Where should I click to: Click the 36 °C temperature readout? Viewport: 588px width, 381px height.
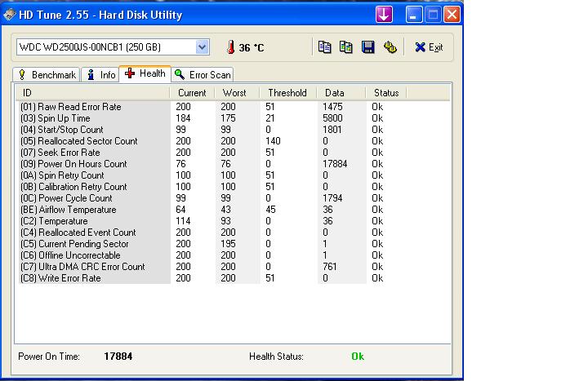[x=252, y=48]
